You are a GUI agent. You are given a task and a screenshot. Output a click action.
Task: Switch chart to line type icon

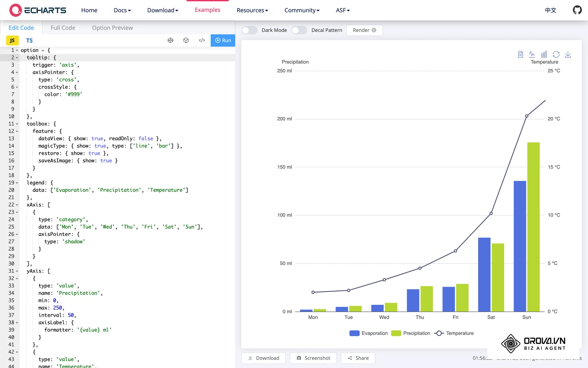click(x=532, y=54)
